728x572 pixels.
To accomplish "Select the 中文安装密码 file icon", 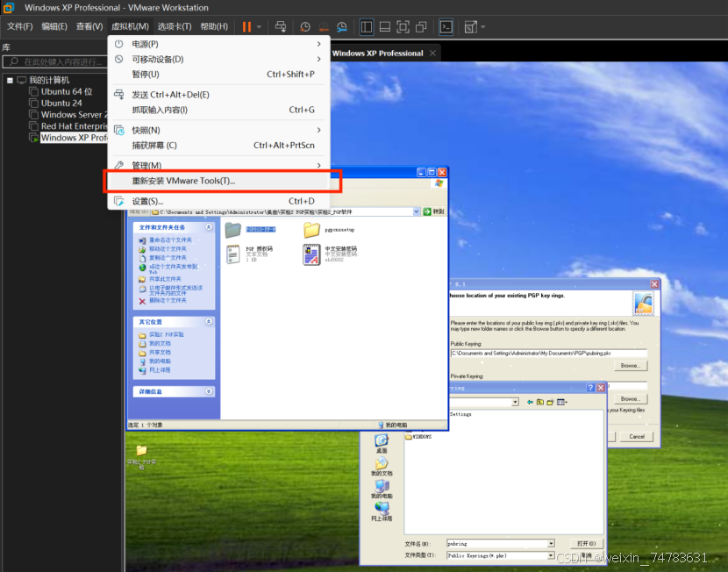I will tap(311, 254).
